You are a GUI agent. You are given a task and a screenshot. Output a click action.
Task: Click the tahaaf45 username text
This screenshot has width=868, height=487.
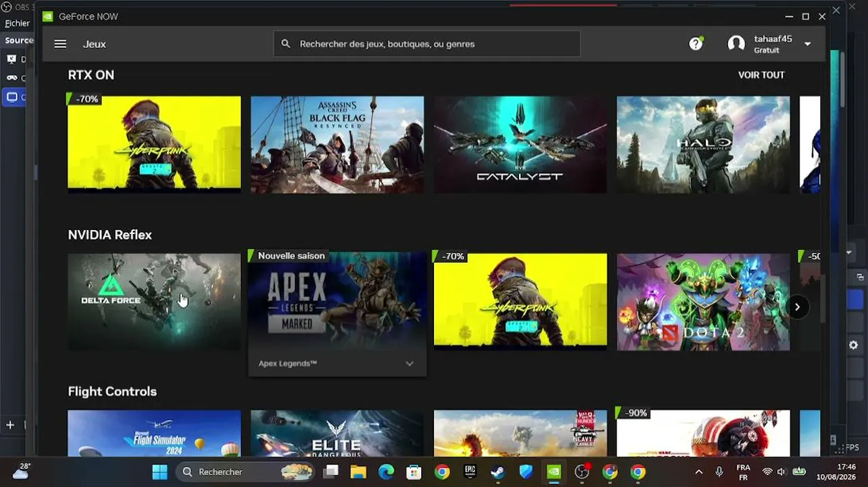coord(773,39)
